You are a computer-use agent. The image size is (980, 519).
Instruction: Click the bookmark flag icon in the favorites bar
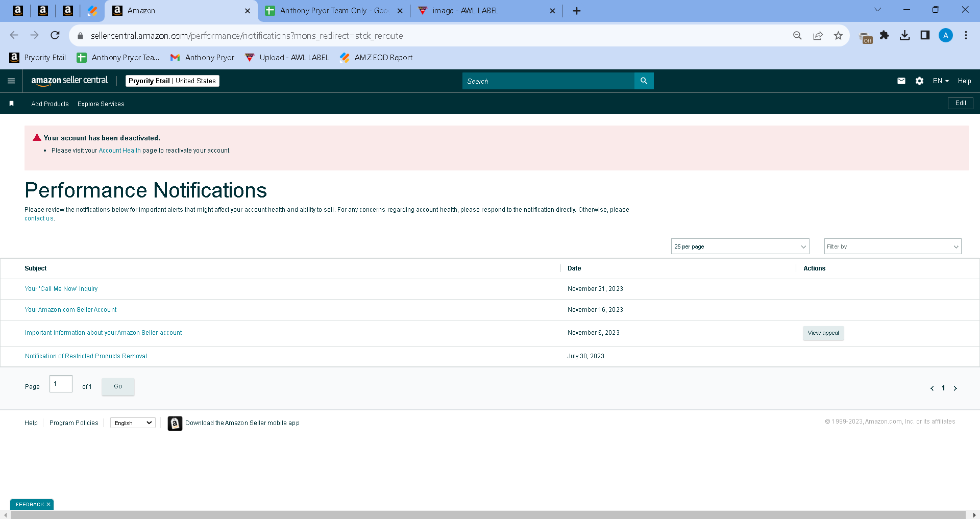click(12, 104)
